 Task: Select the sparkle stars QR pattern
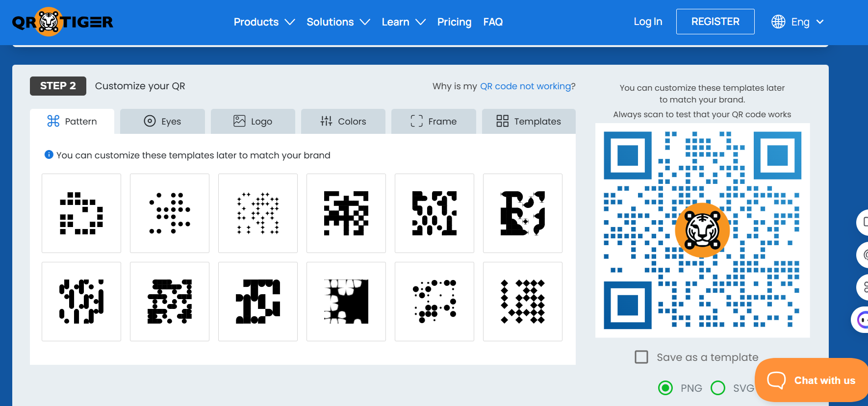click(x=258, y=213)
